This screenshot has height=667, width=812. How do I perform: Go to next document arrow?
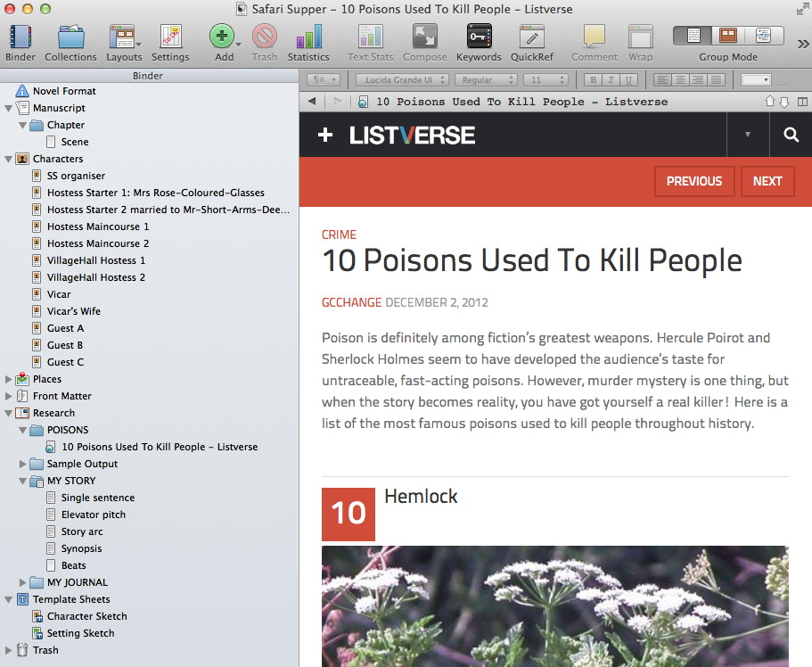point(784,102)
